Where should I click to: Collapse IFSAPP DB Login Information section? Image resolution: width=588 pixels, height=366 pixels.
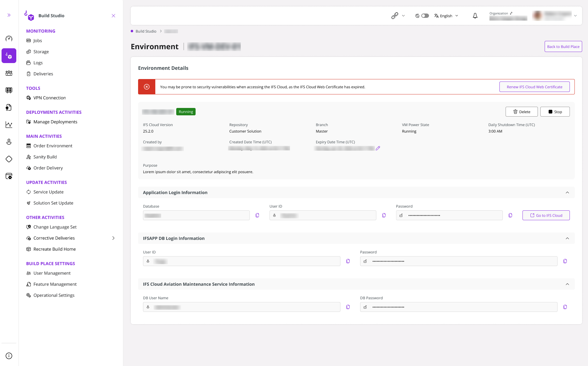click(x=567, y=238)
